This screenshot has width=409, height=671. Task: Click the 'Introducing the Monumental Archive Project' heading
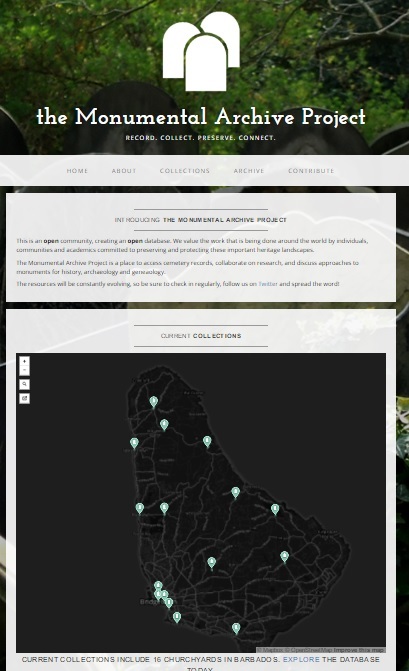tap(201, 220)
